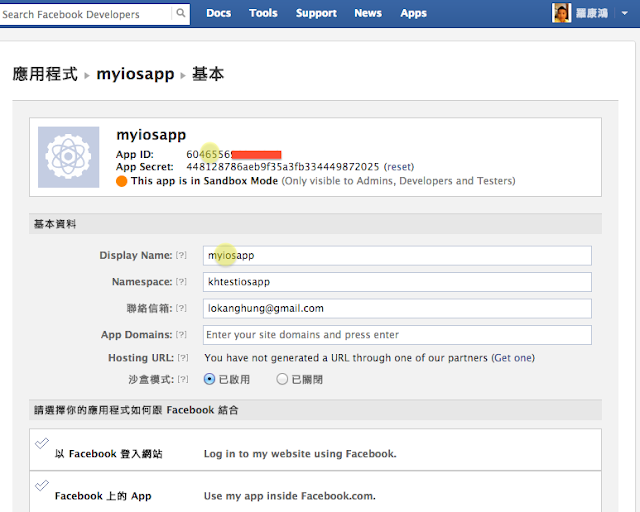Click the Get one hosting URL link

(513, 358)
